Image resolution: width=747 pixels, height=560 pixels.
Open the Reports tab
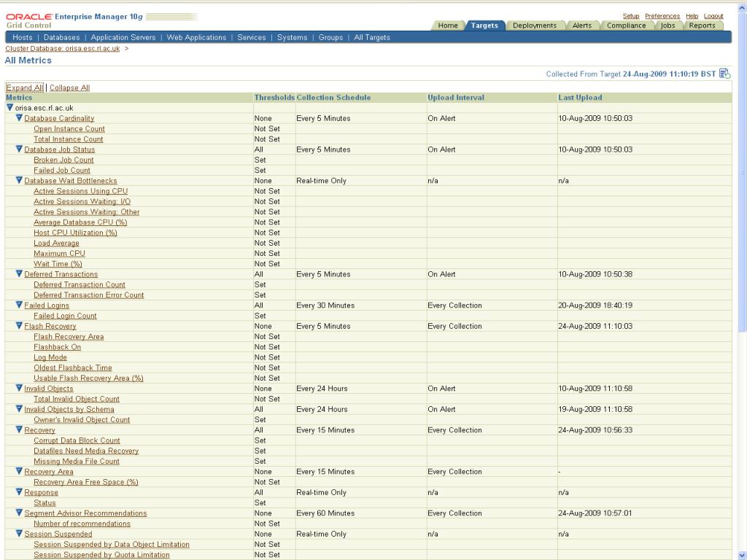(703, 26)
